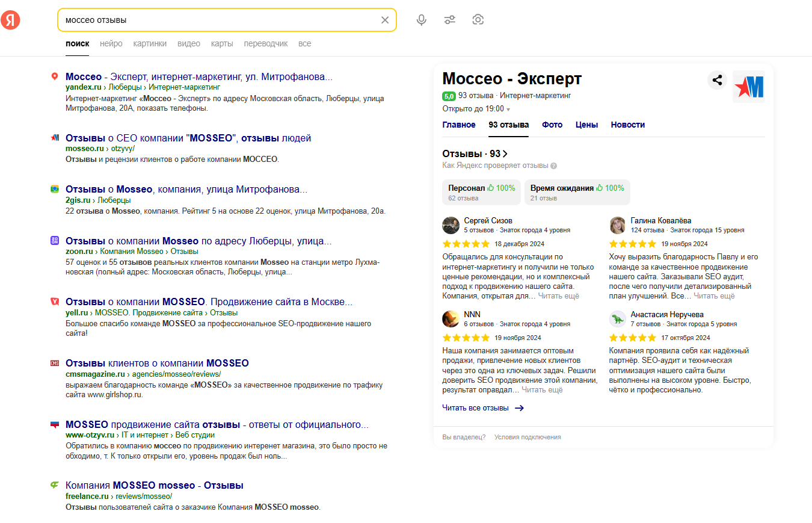Expand NNN's review via Читать ещё
This screenshot has width=812, height=523.
point(542,390)
